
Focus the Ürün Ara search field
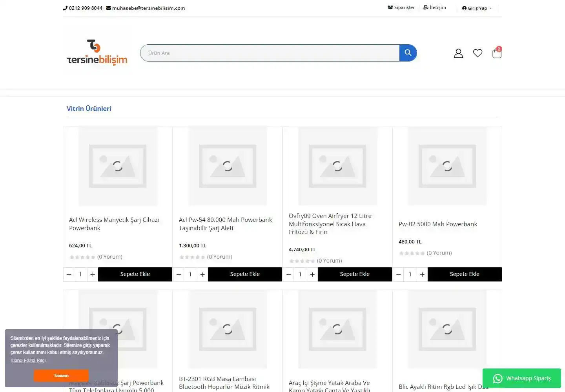270,53
